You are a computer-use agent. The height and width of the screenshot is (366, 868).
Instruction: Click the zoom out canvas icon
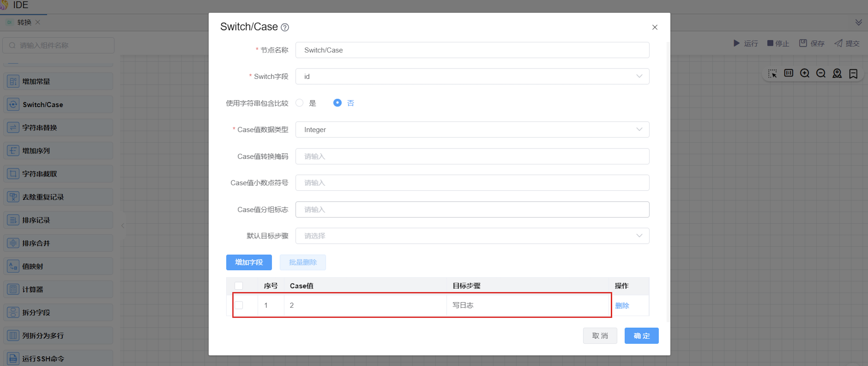coord(821,73)
